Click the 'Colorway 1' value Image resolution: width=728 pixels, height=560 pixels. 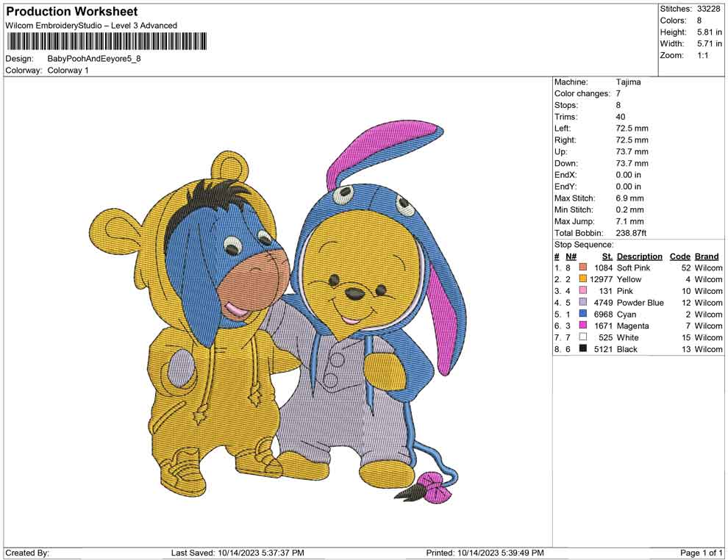(68, 71)
